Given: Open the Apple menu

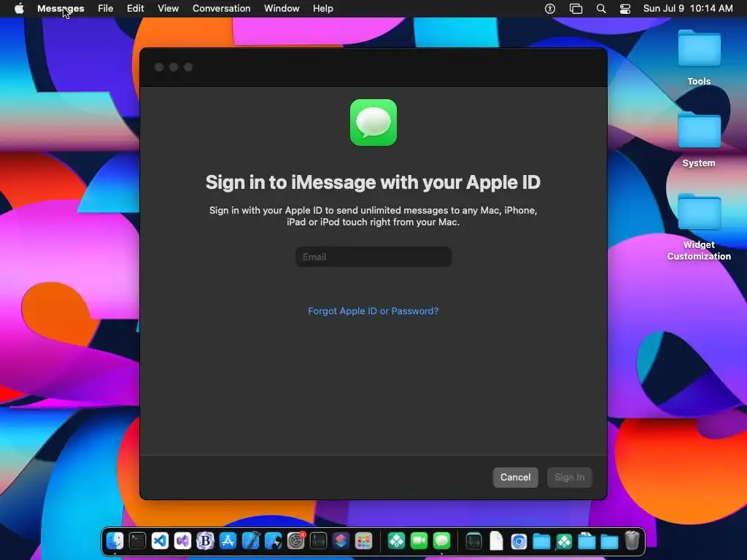Looking at the screenshot, I should (x=19, y=9).
